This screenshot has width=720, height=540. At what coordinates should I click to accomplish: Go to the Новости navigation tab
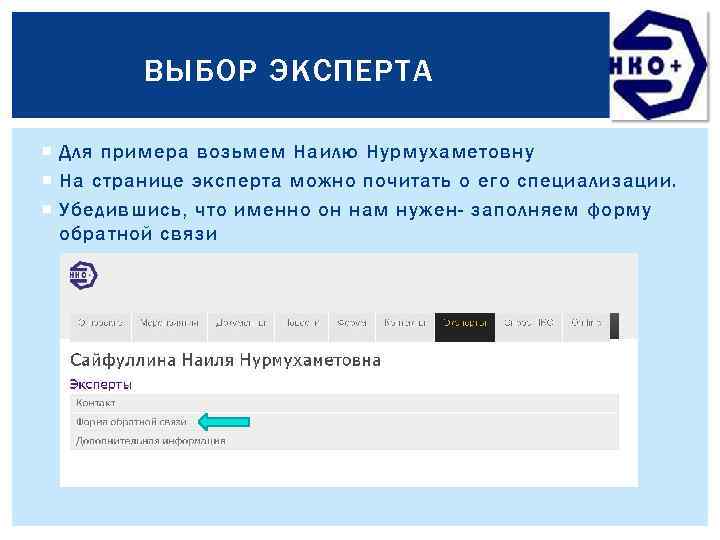coord(302,326)
